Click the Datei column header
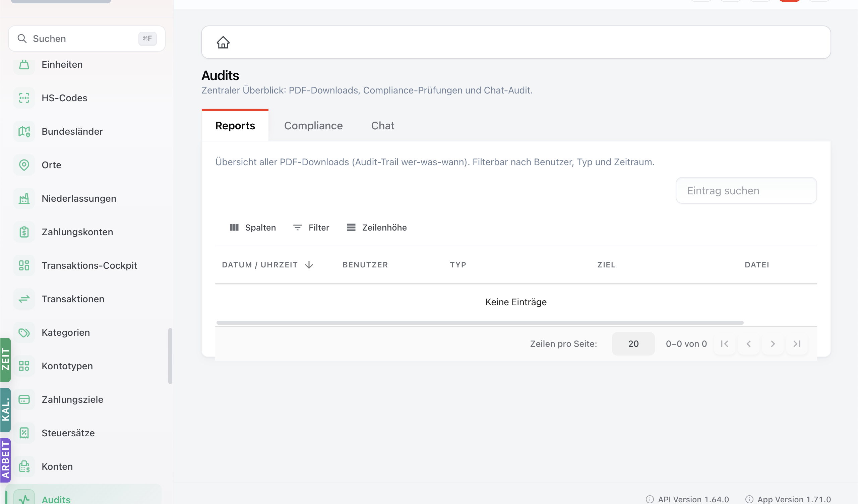The height and width of the screenshot is (504, 858). [x=757, y=265]
